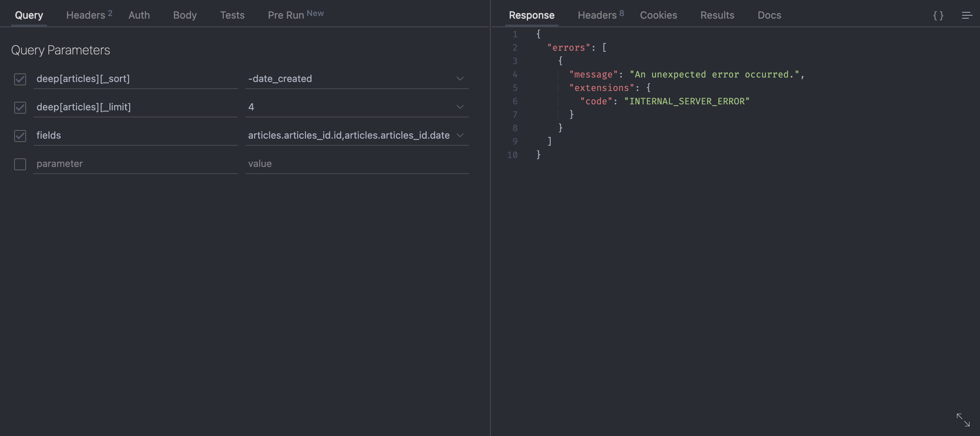Viewport: 980px width, 436px height.
Task: Click the deep[articles][_limit] parameter name field
Action: click(136, 107)
